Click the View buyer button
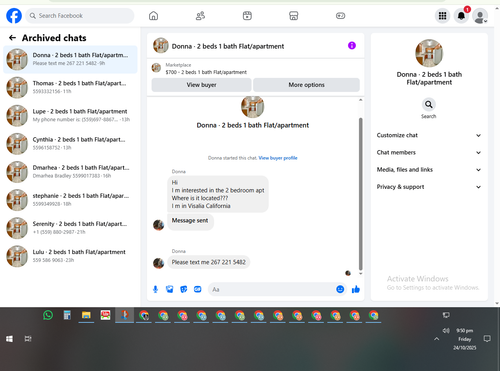The image size is (500, 371). coord(201,85)
